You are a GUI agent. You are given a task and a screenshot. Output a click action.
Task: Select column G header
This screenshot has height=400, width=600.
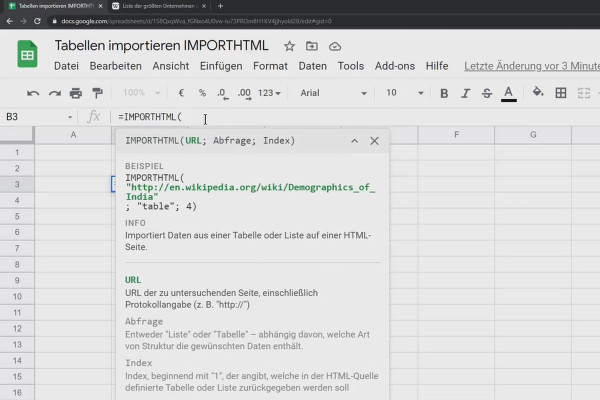533,135
